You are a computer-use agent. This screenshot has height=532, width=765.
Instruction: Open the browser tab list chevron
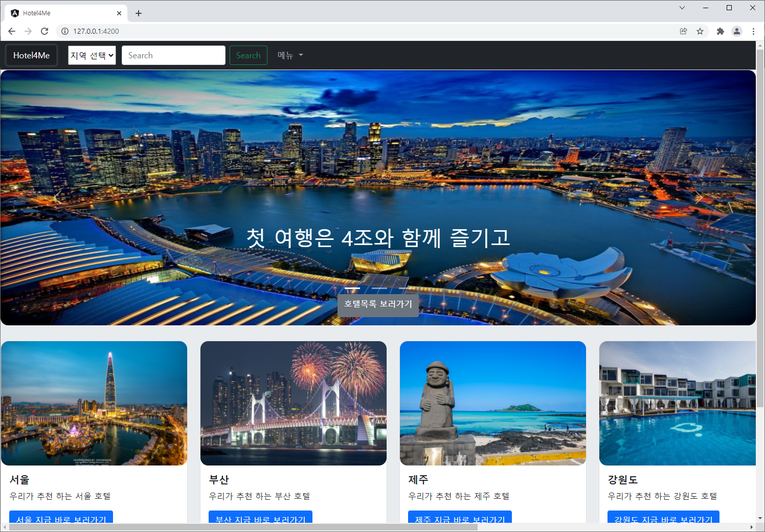point(682,8)
